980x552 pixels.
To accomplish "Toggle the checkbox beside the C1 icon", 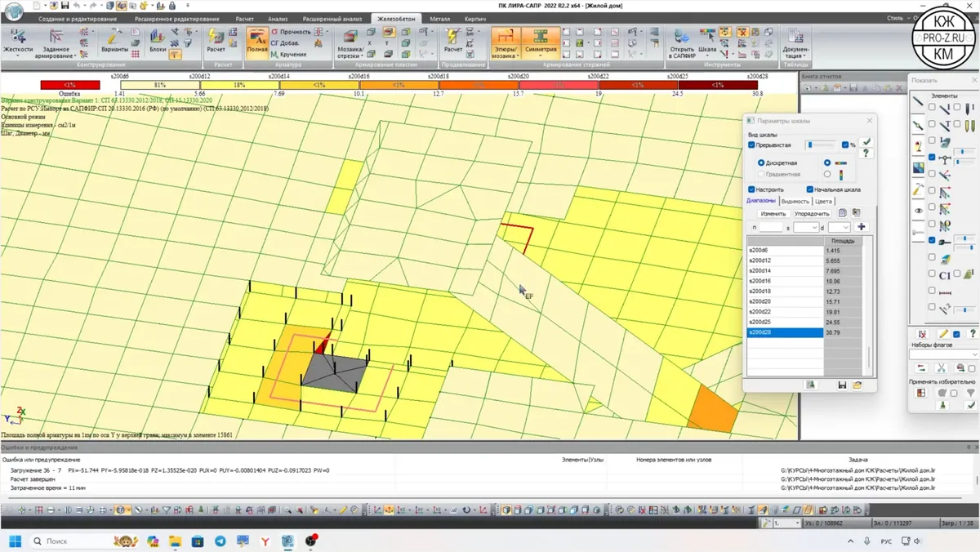I will point(932,274).
